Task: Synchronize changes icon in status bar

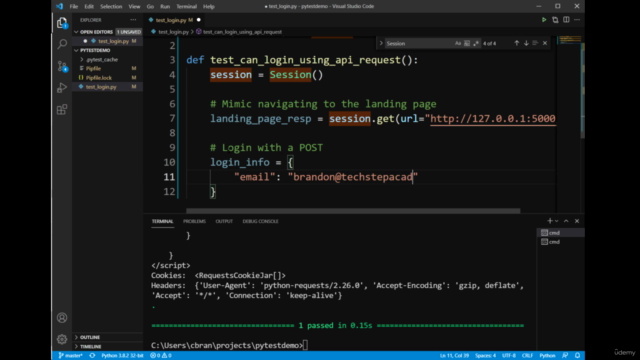Action: tap(92, 356)
